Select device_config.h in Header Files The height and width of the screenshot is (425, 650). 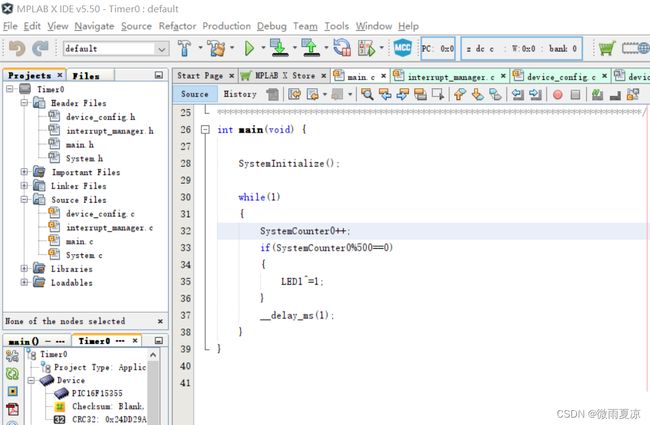(100, 117)
